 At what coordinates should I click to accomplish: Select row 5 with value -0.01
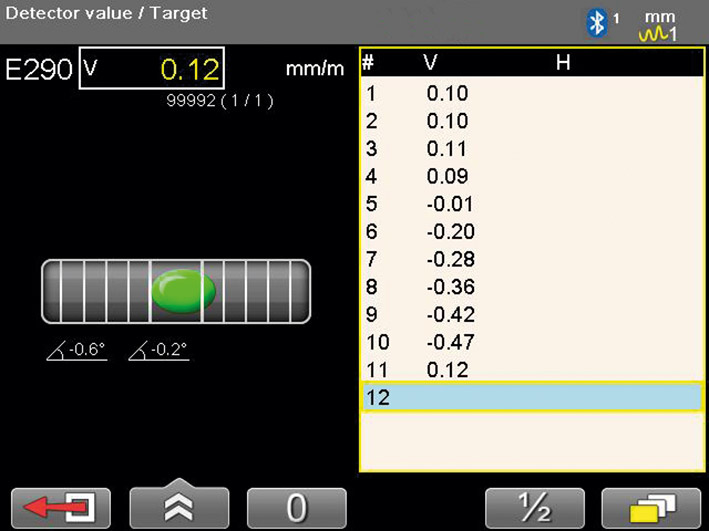pos(532,204)
